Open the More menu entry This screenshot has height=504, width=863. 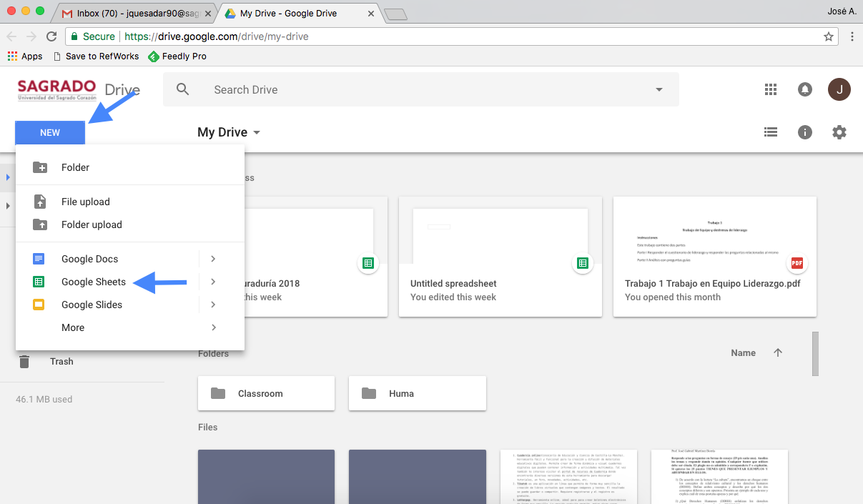coord(130,327)
